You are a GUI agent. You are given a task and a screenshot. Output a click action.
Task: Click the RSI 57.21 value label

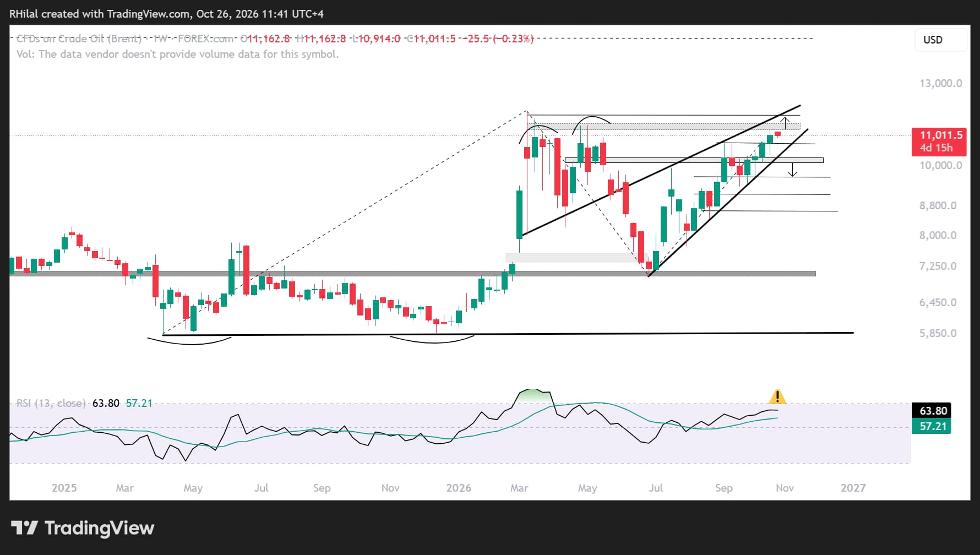click(932, 426)
